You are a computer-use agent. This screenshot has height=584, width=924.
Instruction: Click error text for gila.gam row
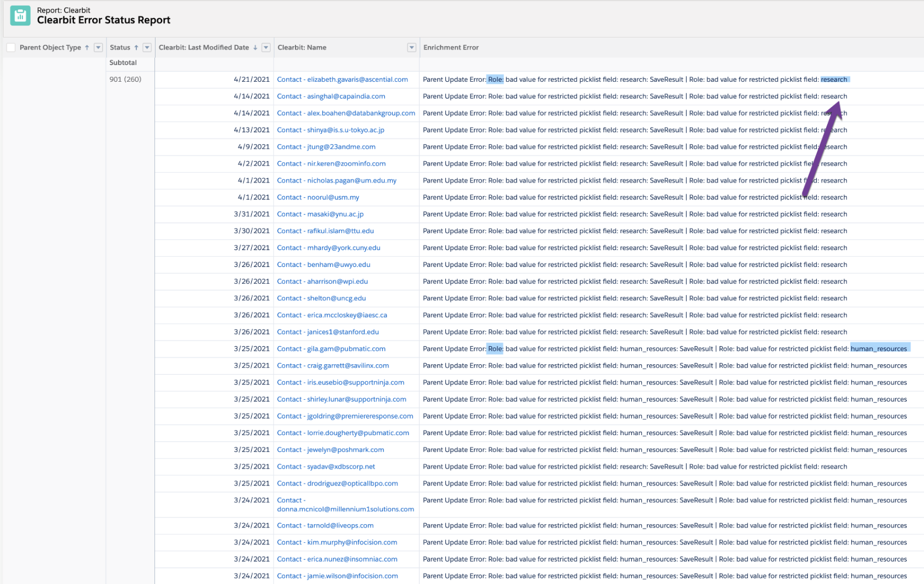tap(665, 349)
